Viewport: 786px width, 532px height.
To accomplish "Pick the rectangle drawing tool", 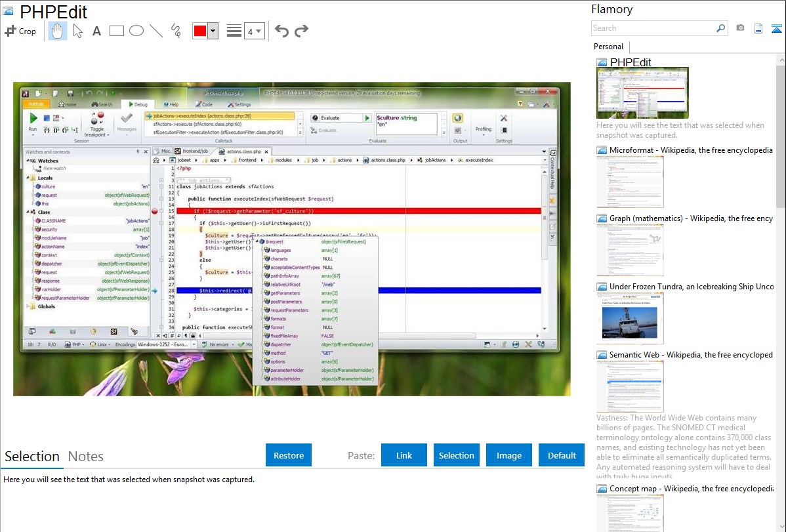I will pos(116,31).
